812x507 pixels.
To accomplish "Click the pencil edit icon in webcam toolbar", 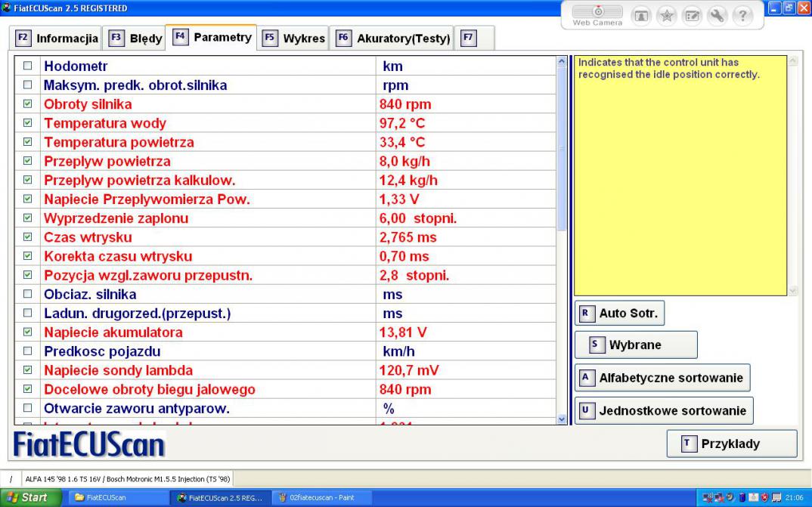I will pyautogui.click(x=692, y=16).
